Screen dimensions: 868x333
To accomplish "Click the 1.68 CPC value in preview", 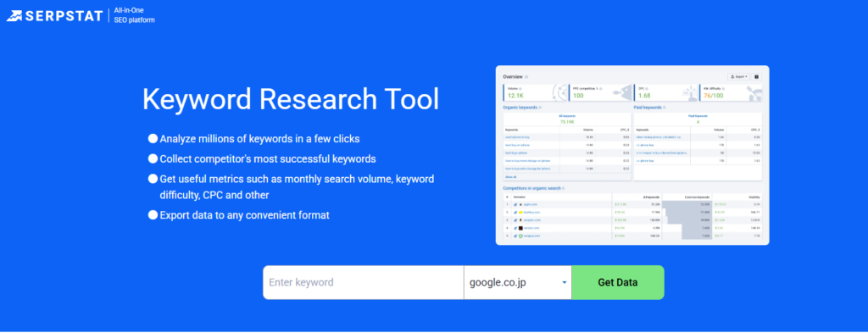I will click(x=644, y=96).
